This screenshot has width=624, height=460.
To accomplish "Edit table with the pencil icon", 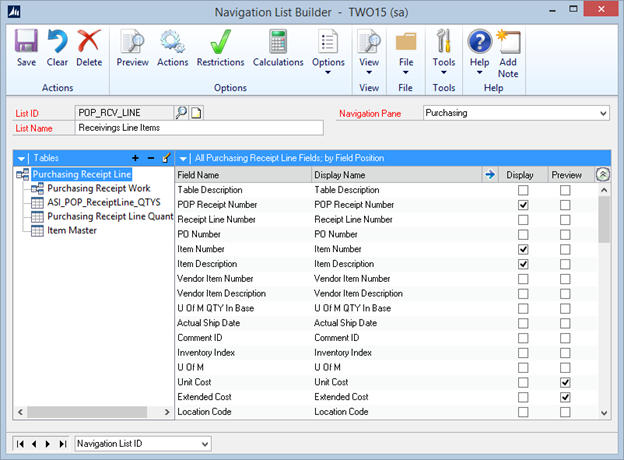I will pos(166,158).
